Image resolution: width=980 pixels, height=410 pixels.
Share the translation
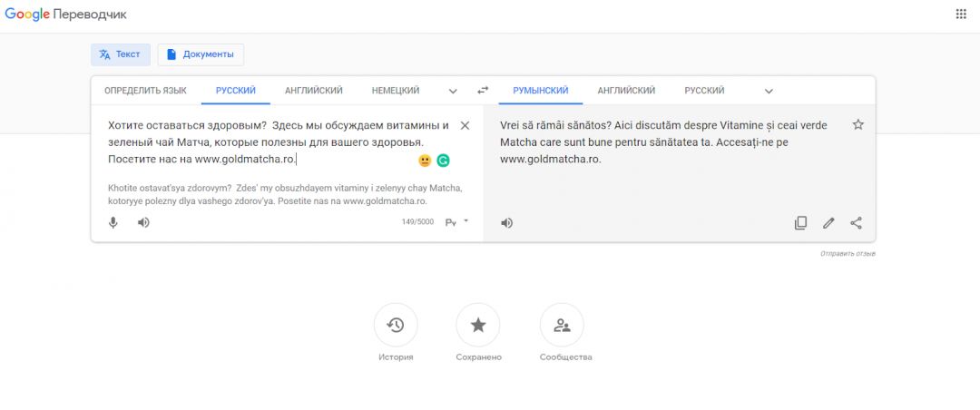(857, 222)
